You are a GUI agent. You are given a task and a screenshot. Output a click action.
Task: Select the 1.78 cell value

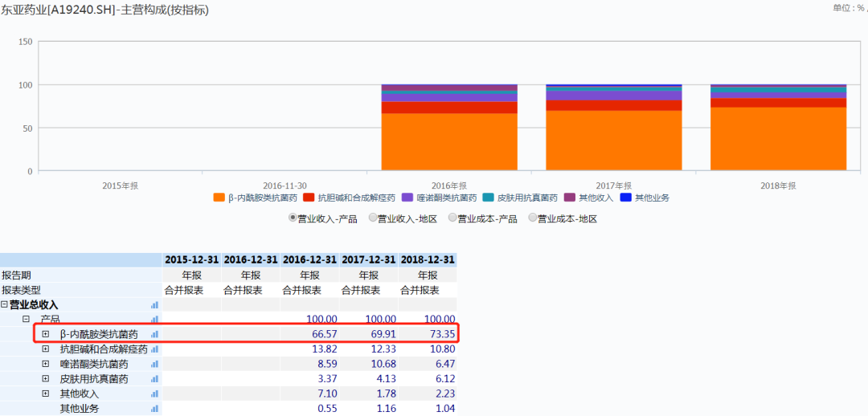tap(384, 394)
